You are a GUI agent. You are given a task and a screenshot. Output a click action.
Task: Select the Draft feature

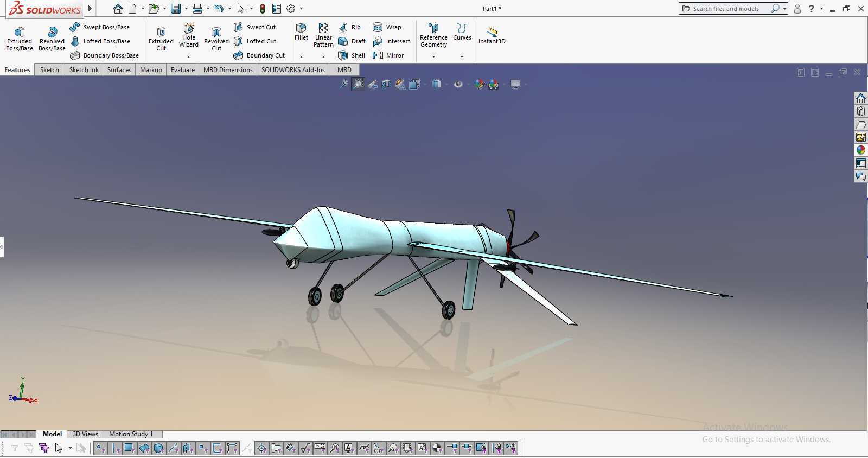tap(352, 41)
